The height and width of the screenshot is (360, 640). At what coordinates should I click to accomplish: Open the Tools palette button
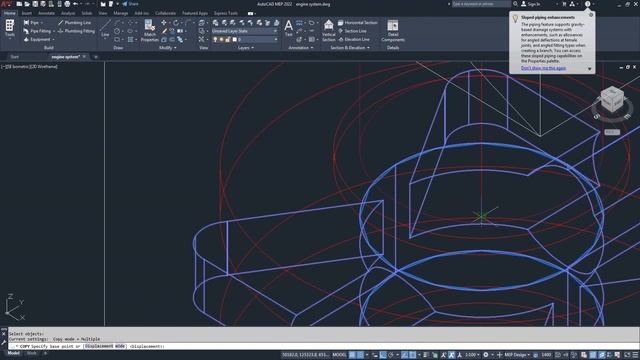tap(9, 29)
